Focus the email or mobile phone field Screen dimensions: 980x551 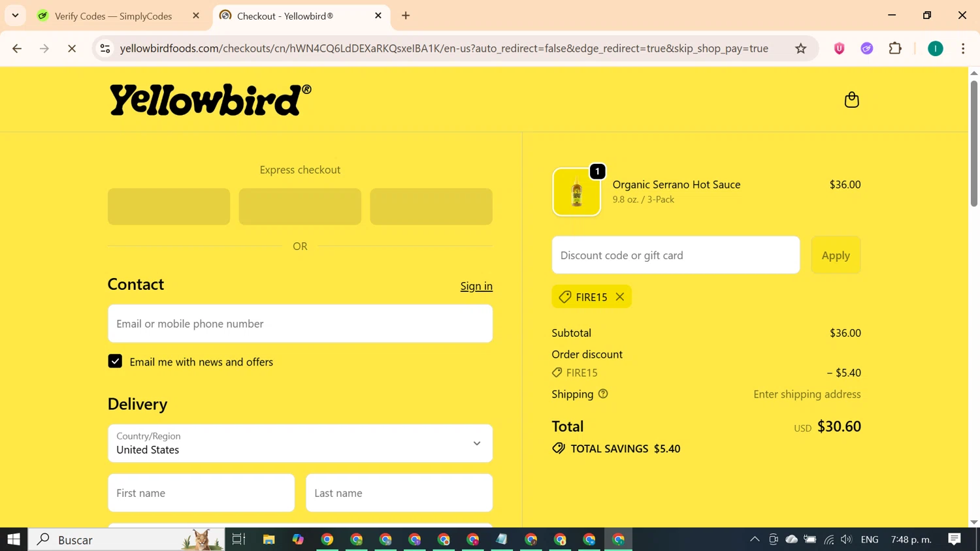[x=300, y=324]
